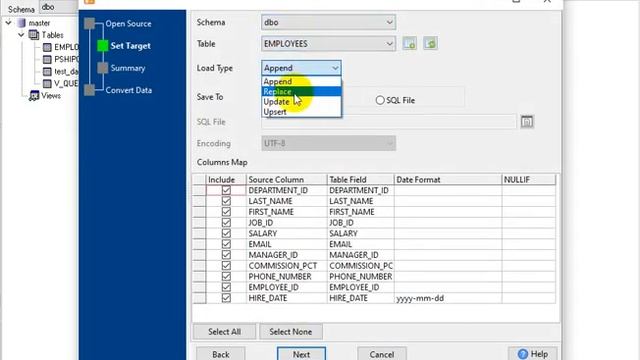Click the Select All button
This screenshot has height=360, width=640.
click(x=224, y=332)
